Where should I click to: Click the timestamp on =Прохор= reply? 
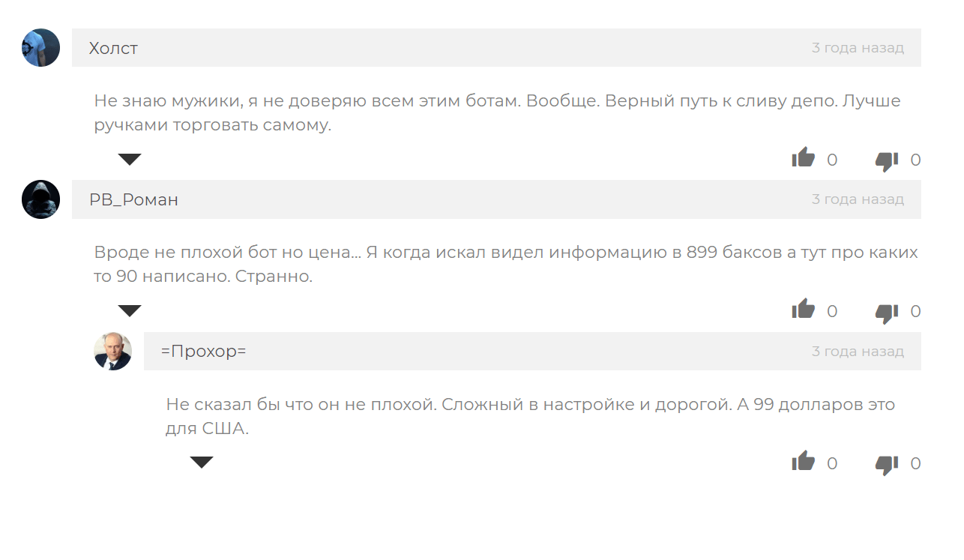pos(858,351)
